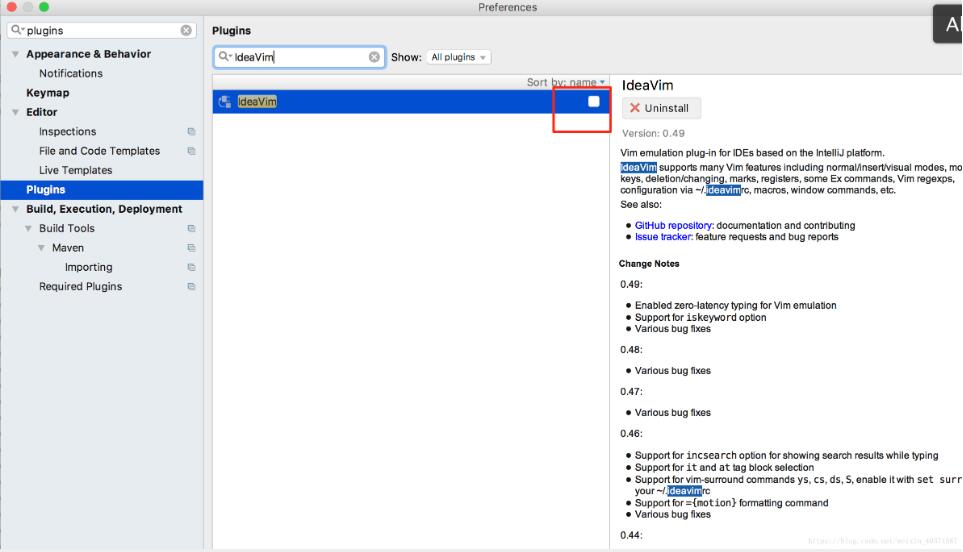The width and height of the screenshot is (963, 552).
Task: Click 'Support for incsearch option' note
Action: pyautogui.click(x=786, y=456)
